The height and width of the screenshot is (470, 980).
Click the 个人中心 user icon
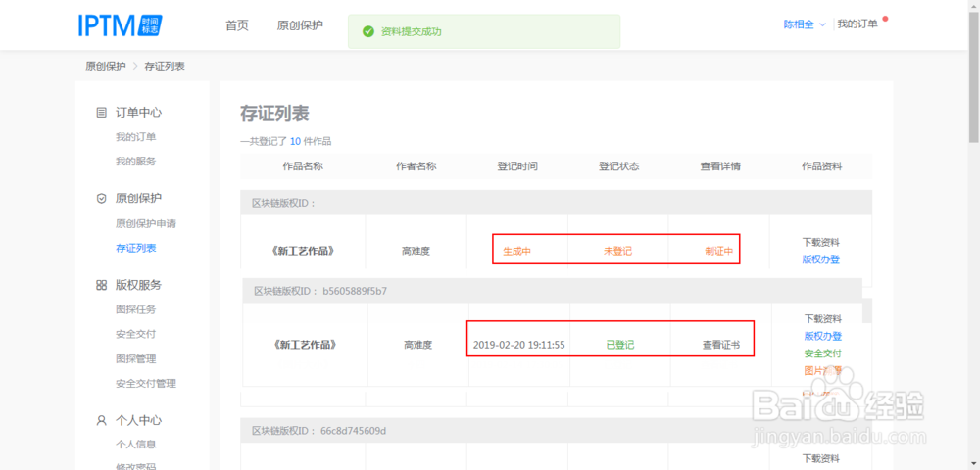coord(101,420)
